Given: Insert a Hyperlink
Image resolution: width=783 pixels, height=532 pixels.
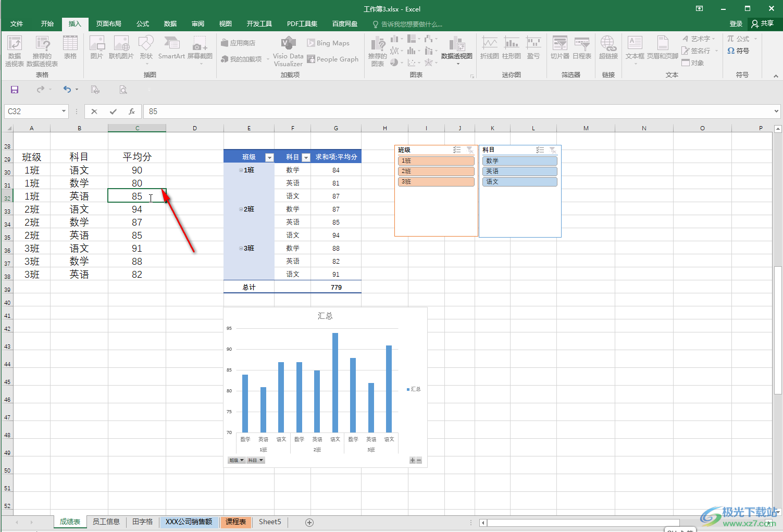Looking at the screenshot, I should point(608,47).
